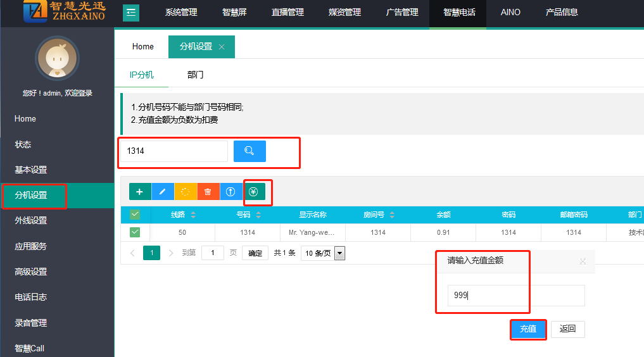Select 外线设置 in the left sidebar
This screenshot has width=644, height=357.
[x=31, y=220]
